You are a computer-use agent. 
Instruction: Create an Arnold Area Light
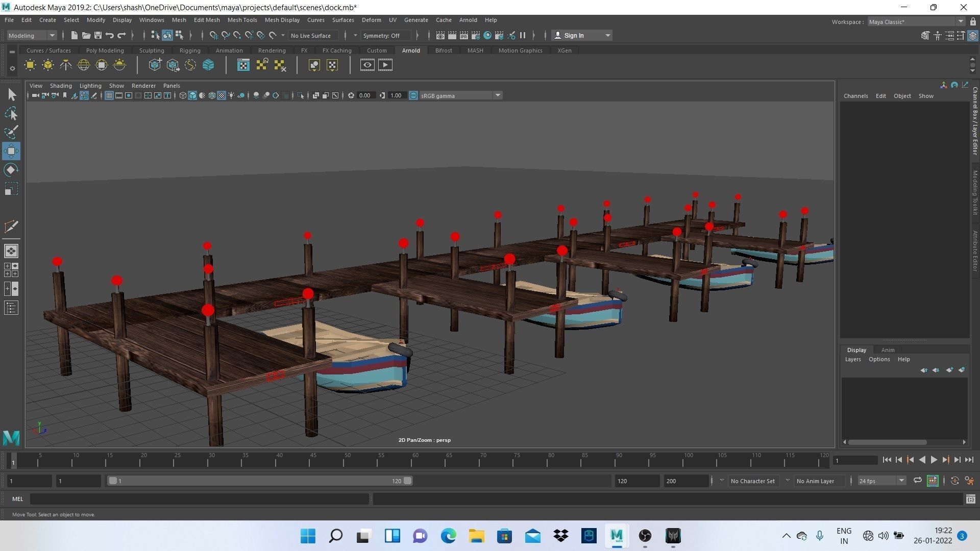tap(30, 65)
